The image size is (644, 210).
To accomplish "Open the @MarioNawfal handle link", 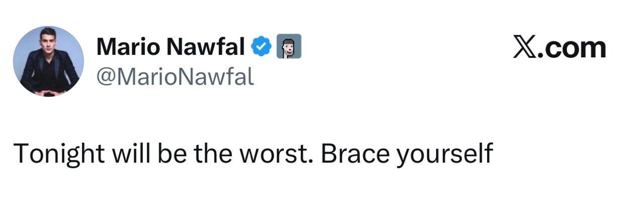I will pos(175,77).
